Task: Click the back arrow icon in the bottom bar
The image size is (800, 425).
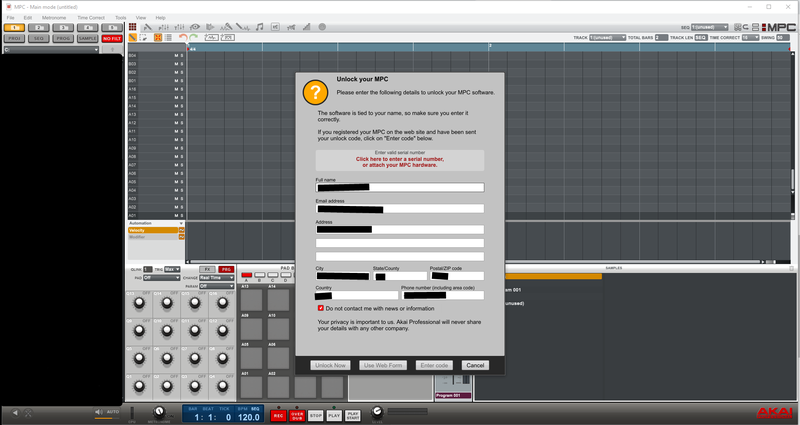Action: click(x=15, y=412)
